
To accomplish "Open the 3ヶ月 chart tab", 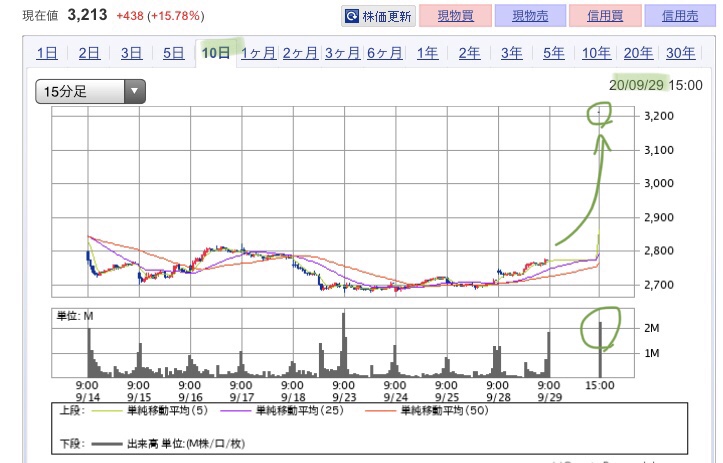I will 342,54.
